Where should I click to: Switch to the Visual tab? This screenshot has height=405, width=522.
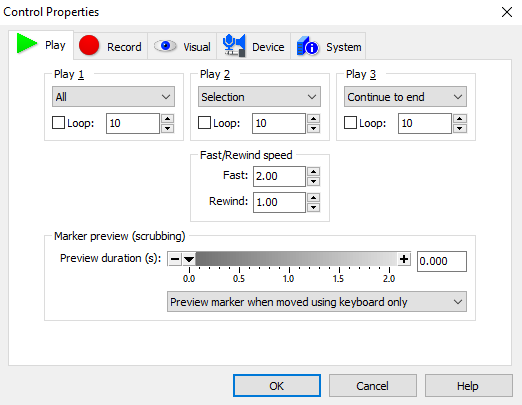coord(182,46)
